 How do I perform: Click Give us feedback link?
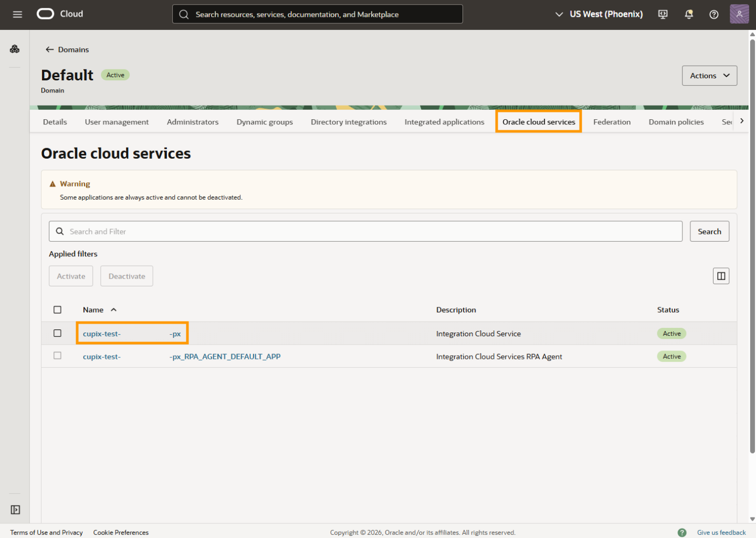tap(721, 532)
